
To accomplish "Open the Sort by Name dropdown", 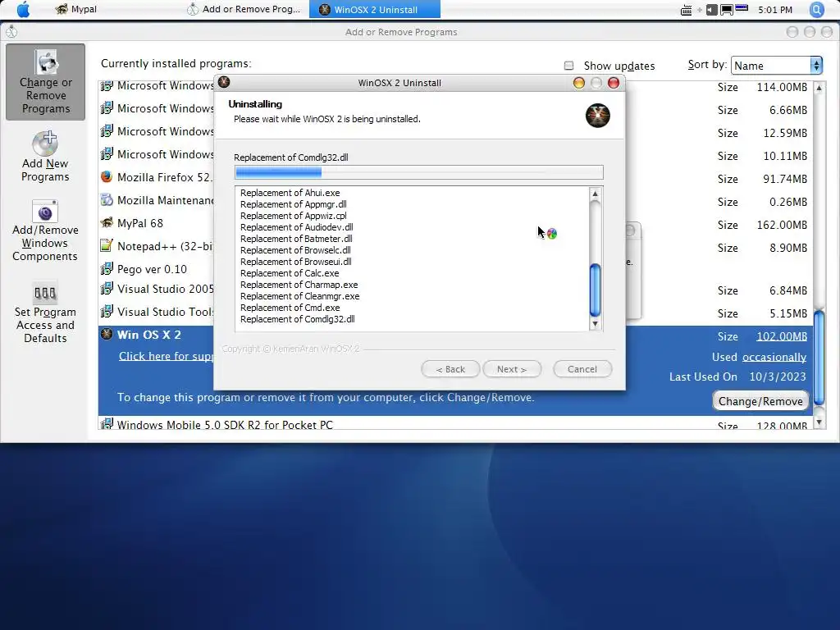I will click(x=776, y=66).
